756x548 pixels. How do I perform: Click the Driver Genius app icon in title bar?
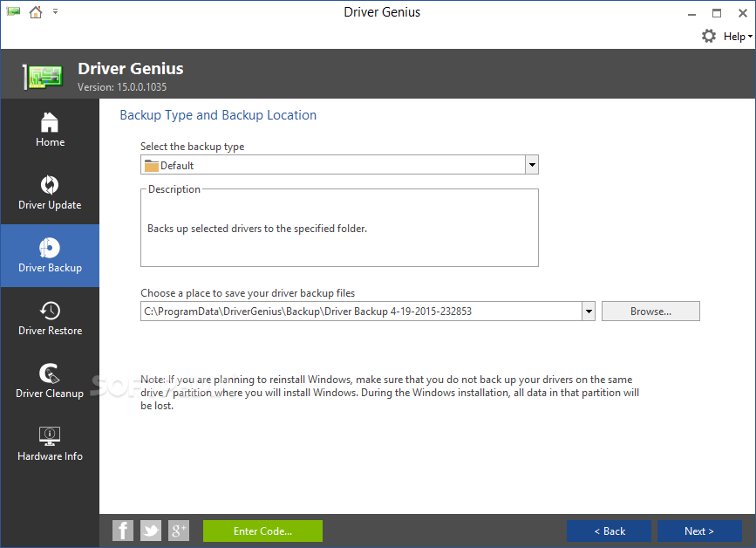(x=13, y=11)
